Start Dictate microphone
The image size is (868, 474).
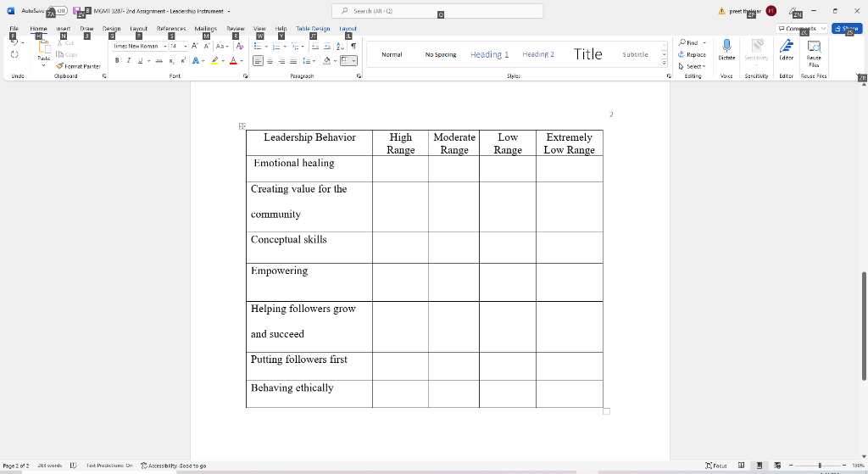pos(726,50)
